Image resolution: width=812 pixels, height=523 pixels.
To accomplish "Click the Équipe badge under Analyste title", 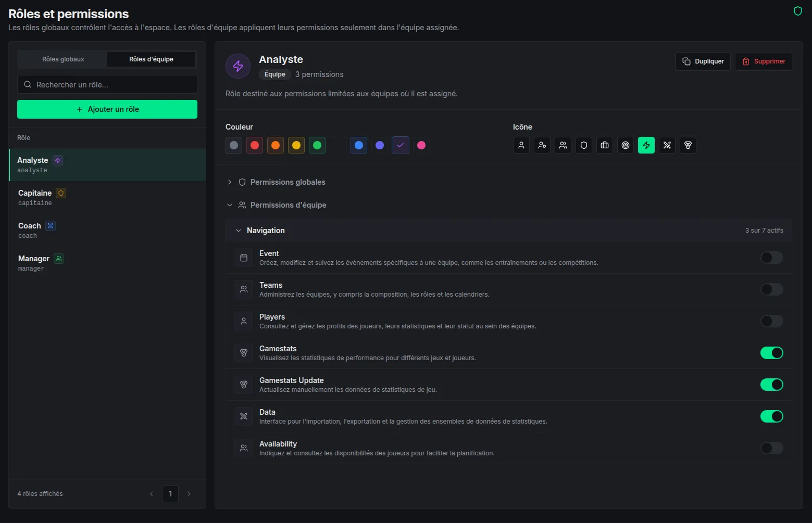I will tap(275, 74).
